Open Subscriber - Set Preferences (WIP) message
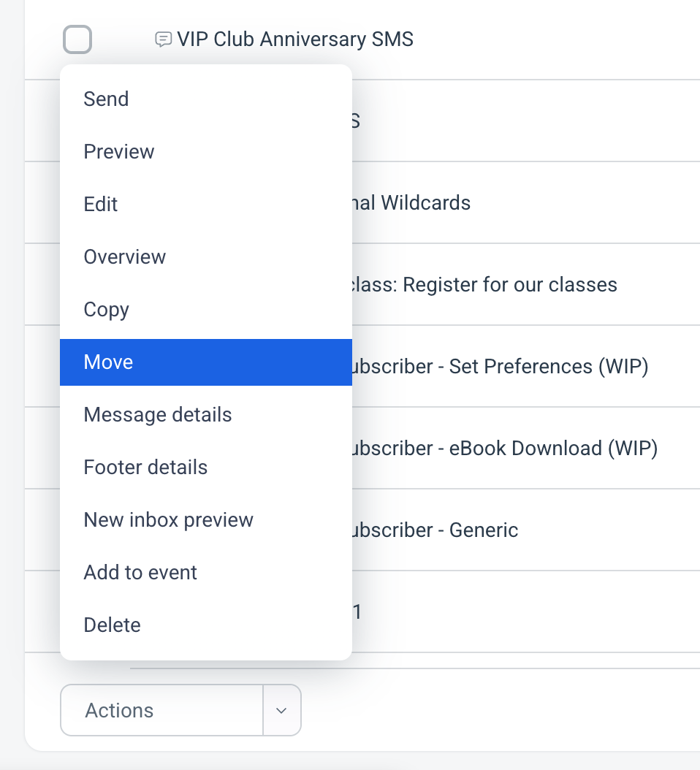Image resolution: width=700 pixels, height=770 pixels. [x=500, y=366]
